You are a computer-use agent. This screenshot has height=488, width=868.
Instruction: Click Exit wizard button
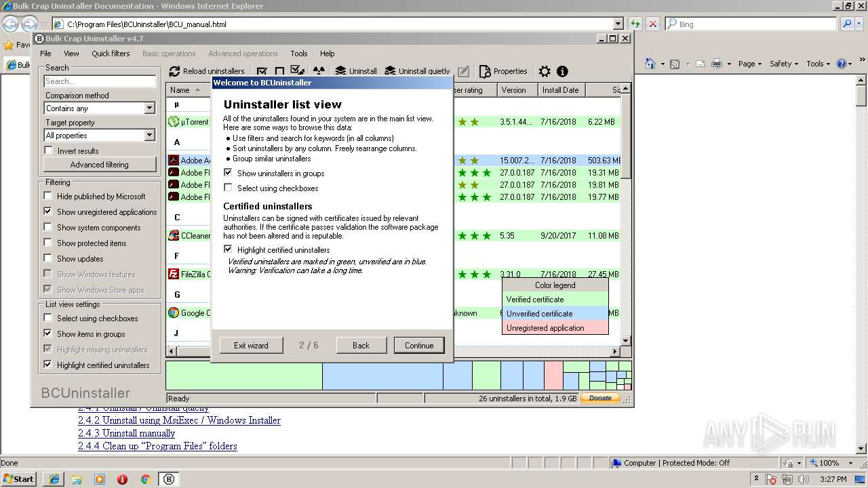(x=251, y=345)
